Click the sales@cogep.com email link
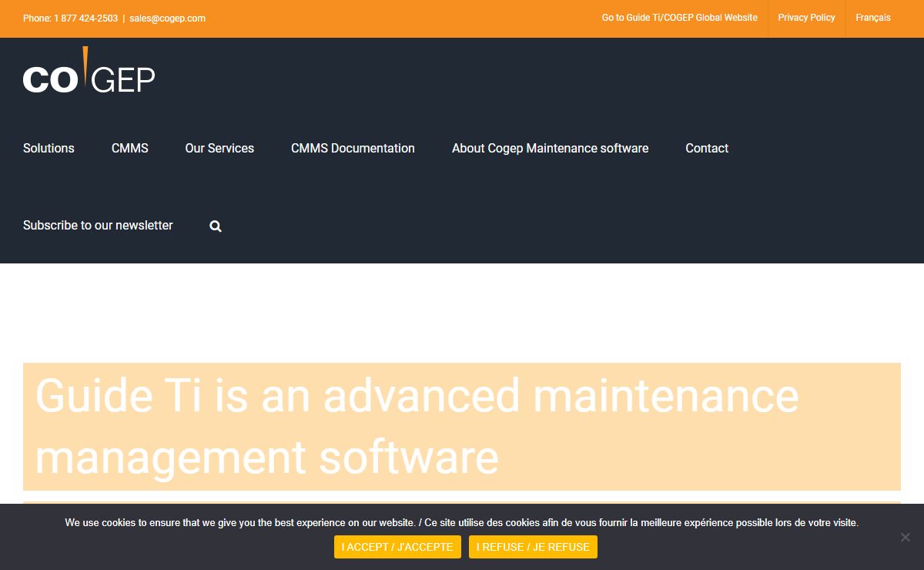924x570 pixels. (x=167, y=18)
